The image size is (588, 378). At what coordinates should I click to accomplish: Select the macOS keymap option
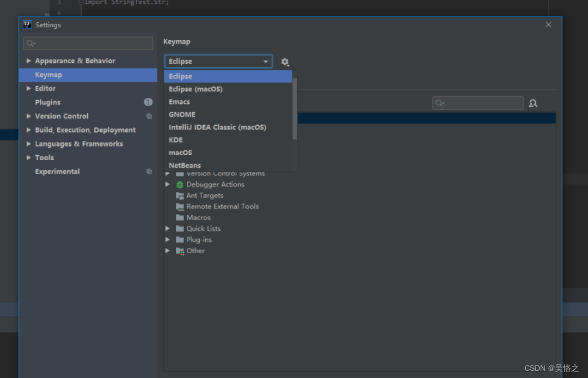coord(228,153)
